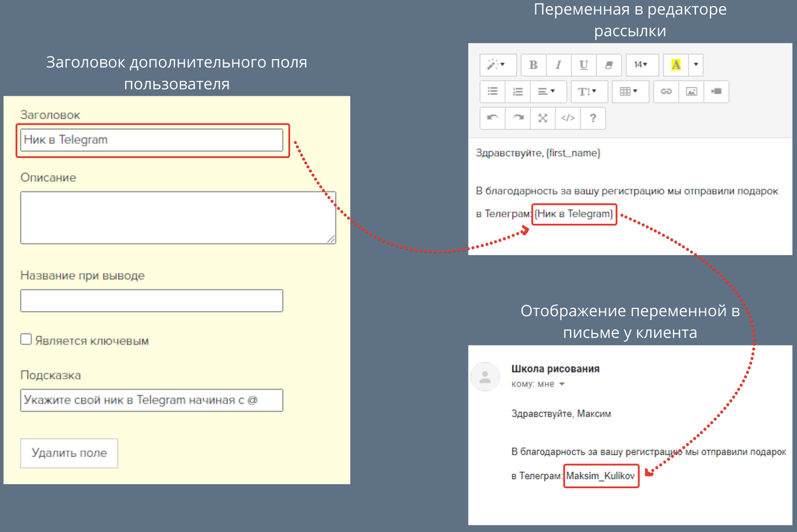The width and height of the screenshot is (797, 532).
Task: Open the editor help icon
Action: point(592,118)
